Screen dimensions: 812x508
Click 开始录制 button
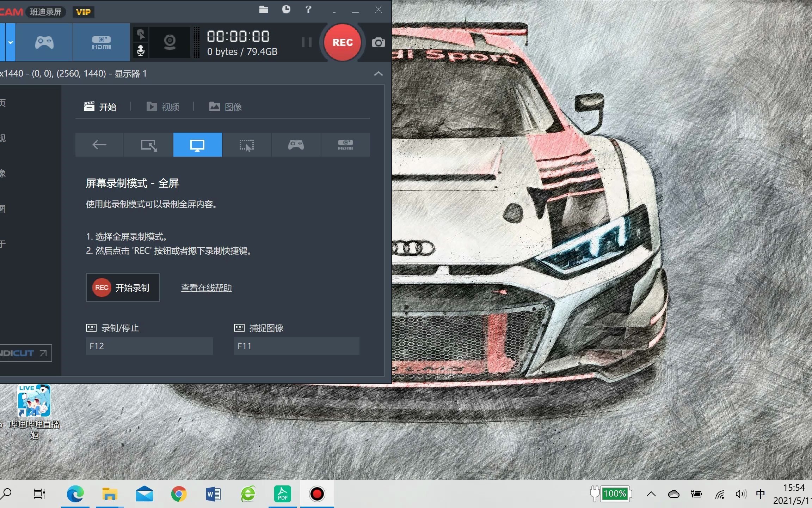(123, 288)
